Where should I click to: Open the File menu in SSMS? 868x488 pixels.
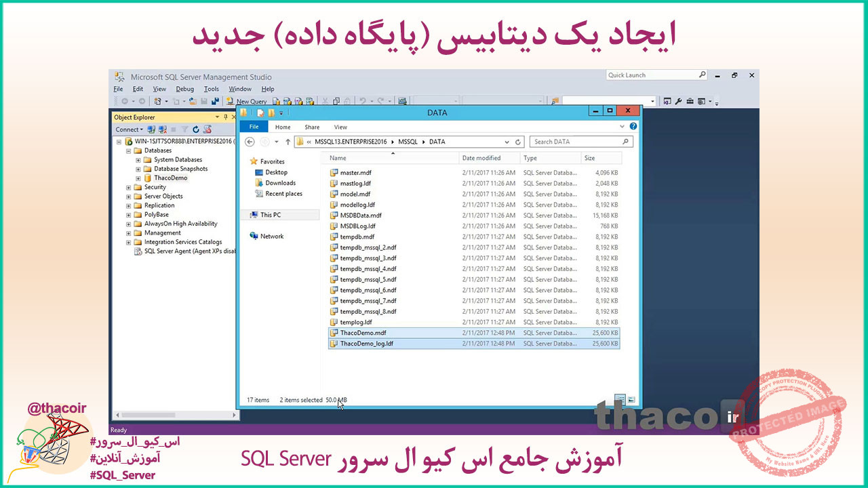click(x=118, y=89)
